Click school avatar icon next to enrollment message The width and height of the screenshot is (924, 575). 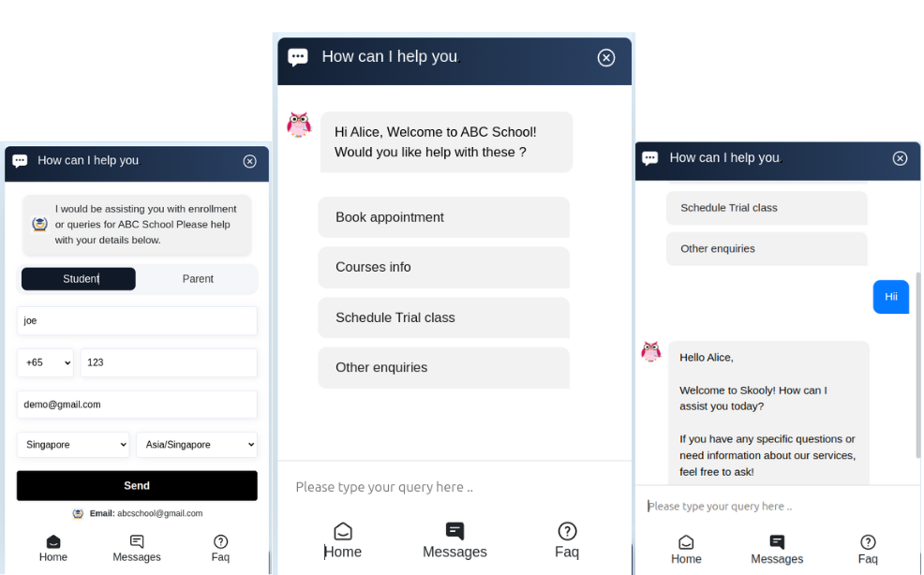coord(39,225)
